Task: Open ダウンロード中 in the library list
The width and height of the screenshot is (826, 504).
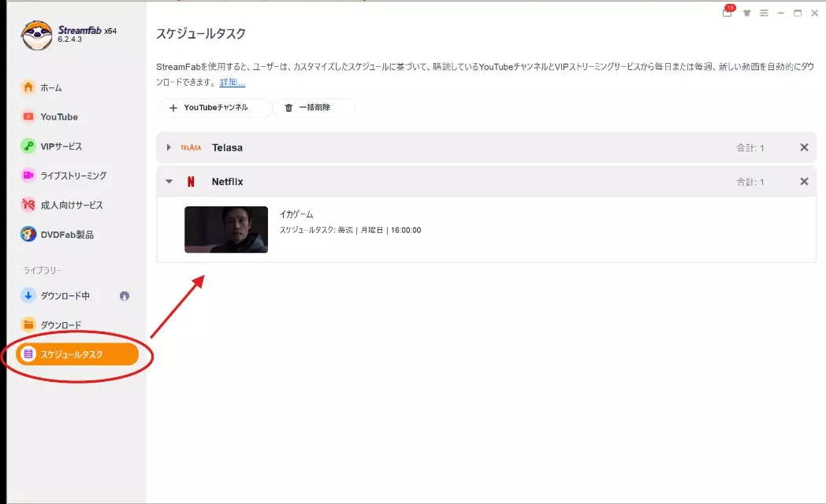Action: point(55,295)
